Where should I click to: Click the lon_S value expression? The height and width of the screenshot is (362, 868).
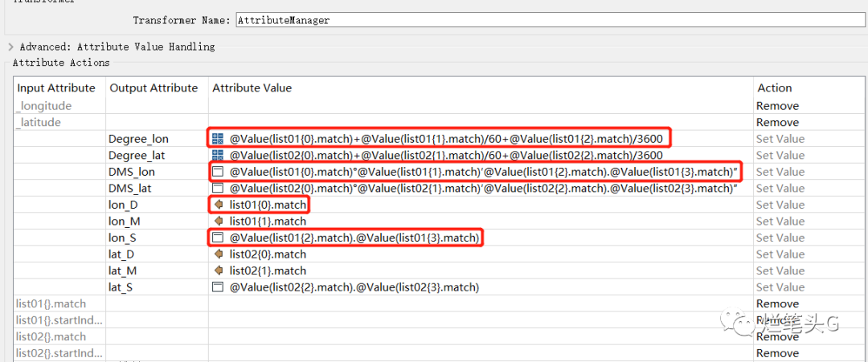pyautogui.click(x=354, y=238)
